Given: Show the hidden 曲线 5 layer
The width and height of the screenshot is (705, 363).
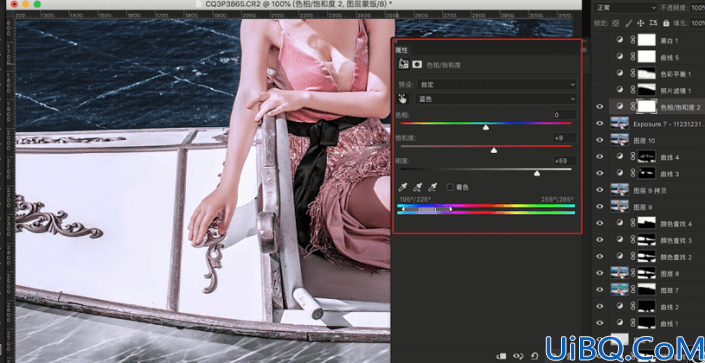Looking at the screenshot, I should [599, 57].
